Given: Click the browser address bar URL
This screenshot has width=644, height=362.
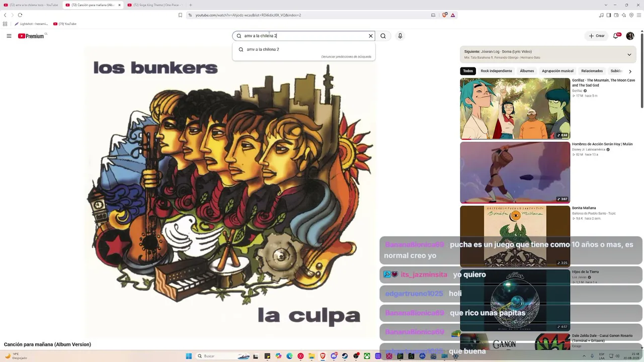Looking at the screenshot, I should [x=248, y=15].
